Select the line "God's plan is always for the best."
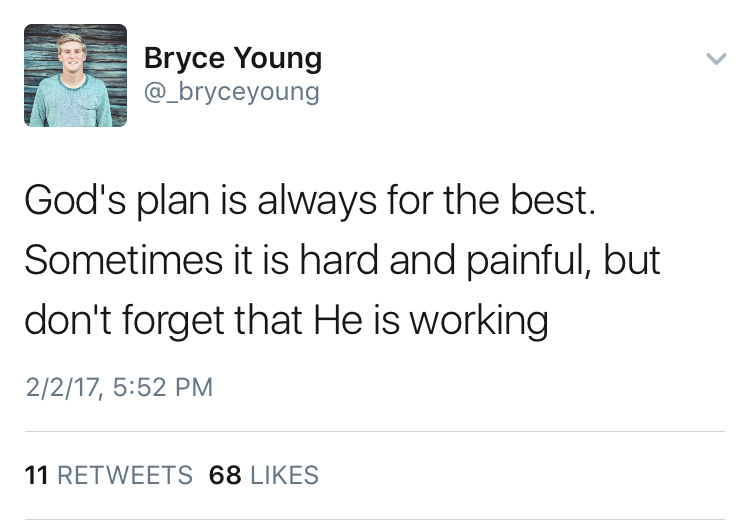The width and height of the screenshot is (750, 520). pos(310,201)
